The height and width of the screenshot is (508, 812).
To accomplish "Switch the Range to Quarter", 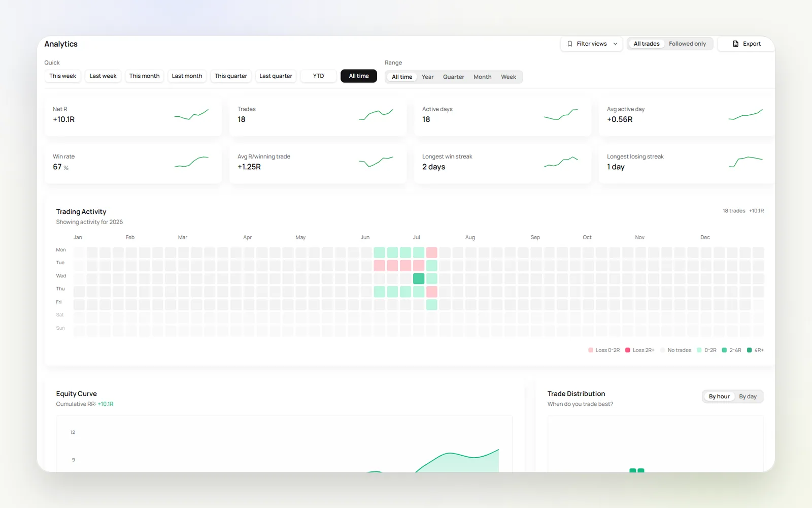I will point(453,77).
